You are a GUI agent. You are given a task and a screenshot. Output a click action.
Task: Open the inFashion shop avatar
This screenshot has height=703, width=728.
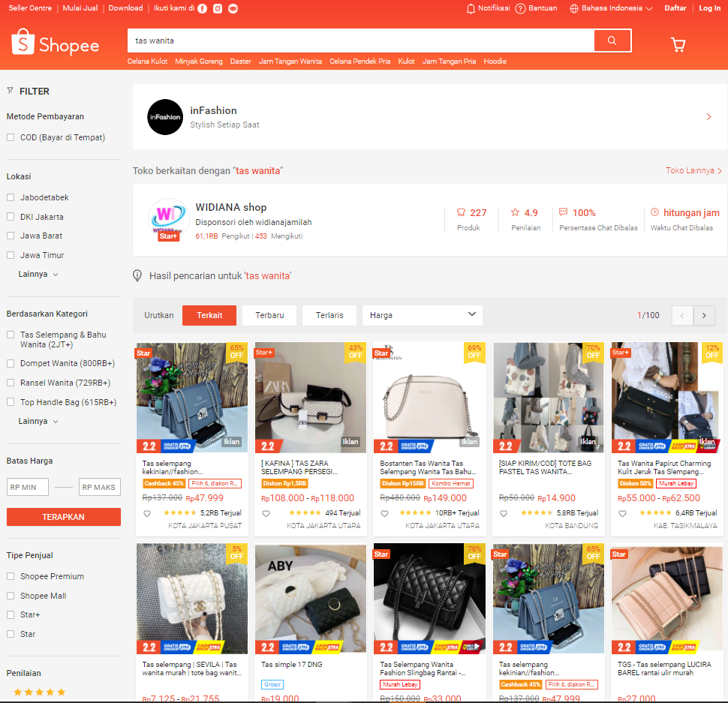[x=165, y=117]
